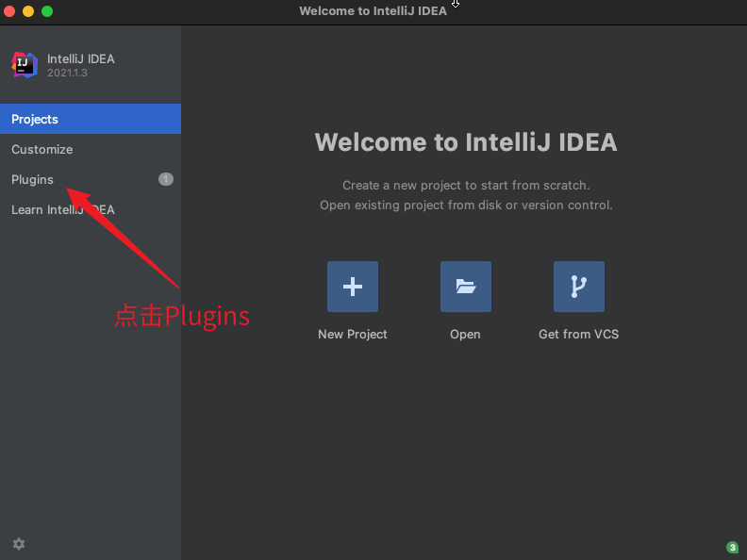
Task: Click the Get from VCS branch icon
Action: [578, 287]
